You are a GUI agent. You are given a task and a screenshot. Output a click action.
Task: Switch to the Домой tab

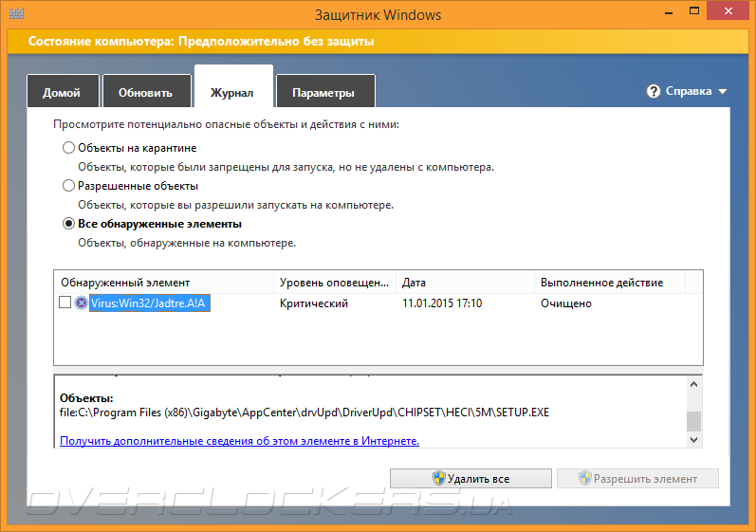[x=63, y=92]
